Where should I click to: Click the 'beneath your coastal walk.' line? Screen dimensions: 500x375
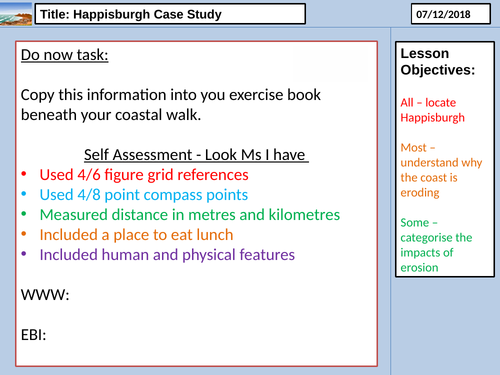coord(111,115)
